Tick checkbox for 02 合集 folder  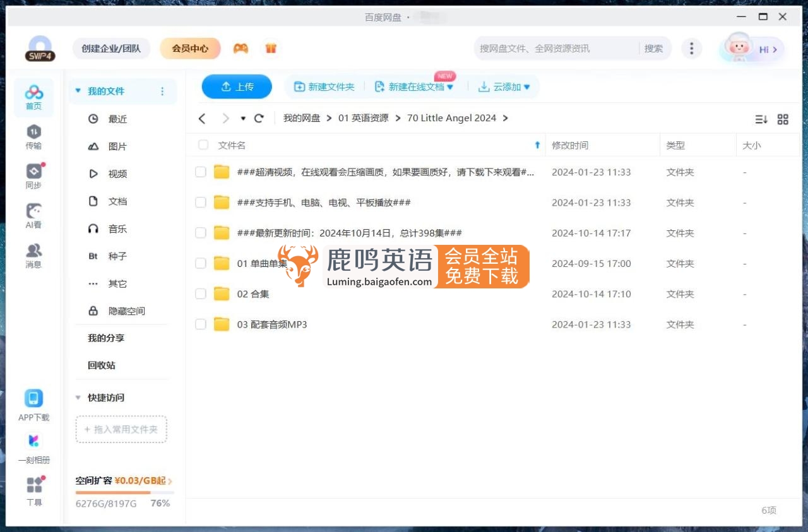201,293
